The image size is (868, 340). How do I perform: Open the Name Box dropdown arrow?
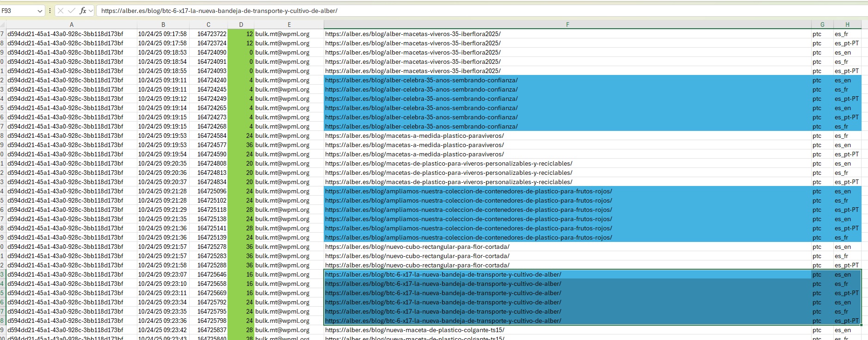pyautogui.click(x=40, y=11)
